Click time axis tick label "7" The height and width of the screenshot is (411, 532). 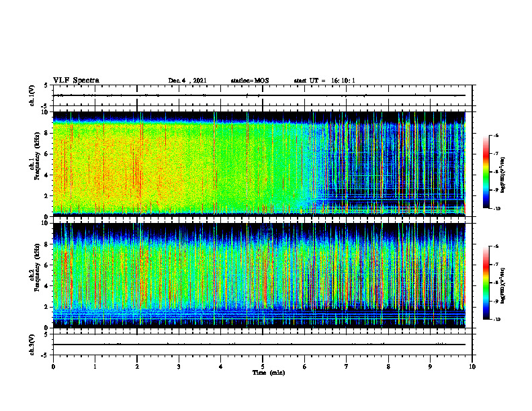(347, 367)
